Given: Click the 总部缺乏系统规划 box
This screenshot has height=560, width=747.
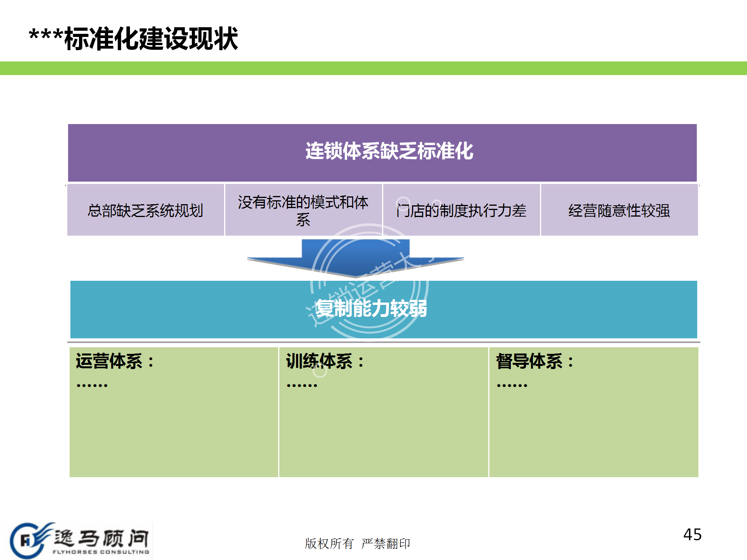Looking at the screenshot, I should coord(146,210).
